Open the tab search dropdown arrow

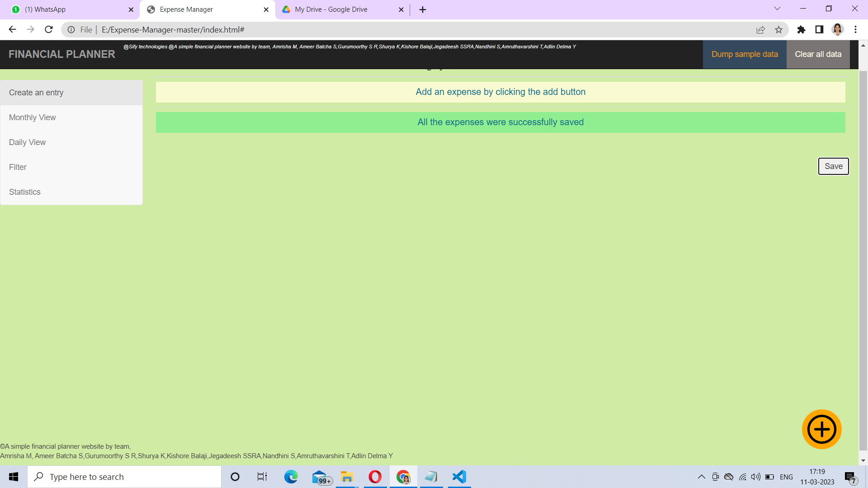(x=777, y=9)
